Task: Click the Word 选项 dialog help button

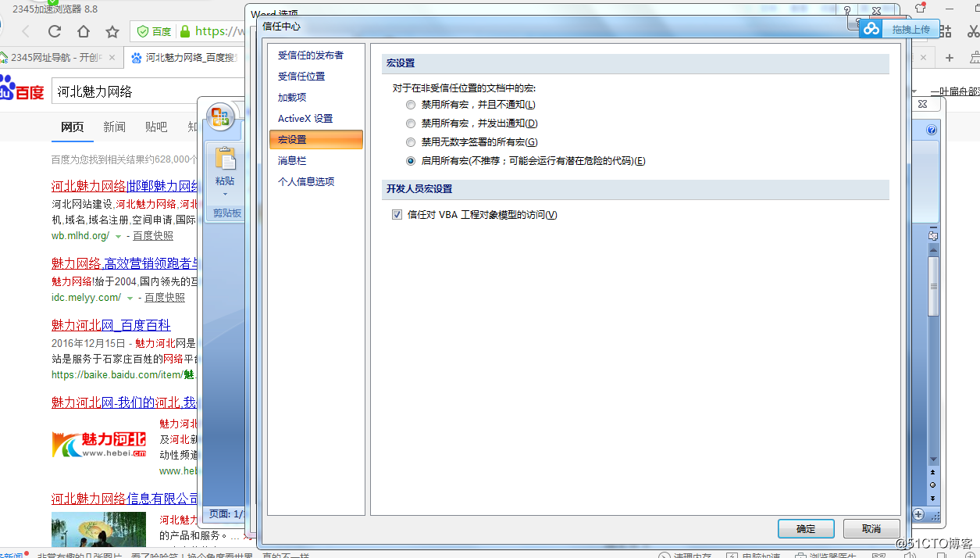Action: pyautogui.click(x=847, y=11)
